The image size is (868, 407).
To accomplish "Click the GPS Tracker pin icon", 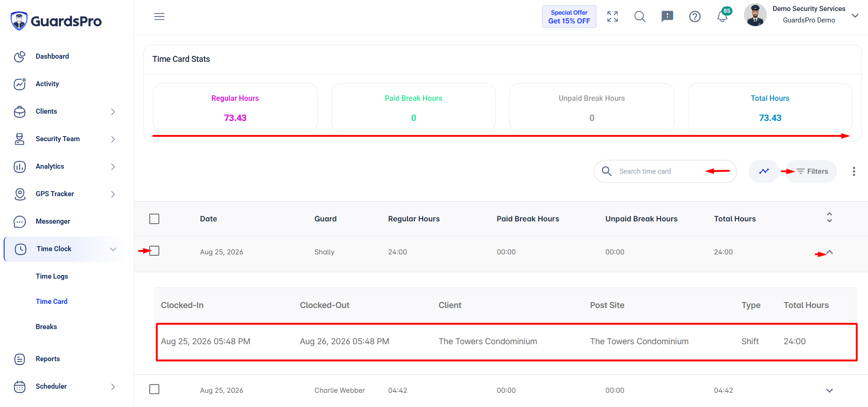I will point(20,194).
